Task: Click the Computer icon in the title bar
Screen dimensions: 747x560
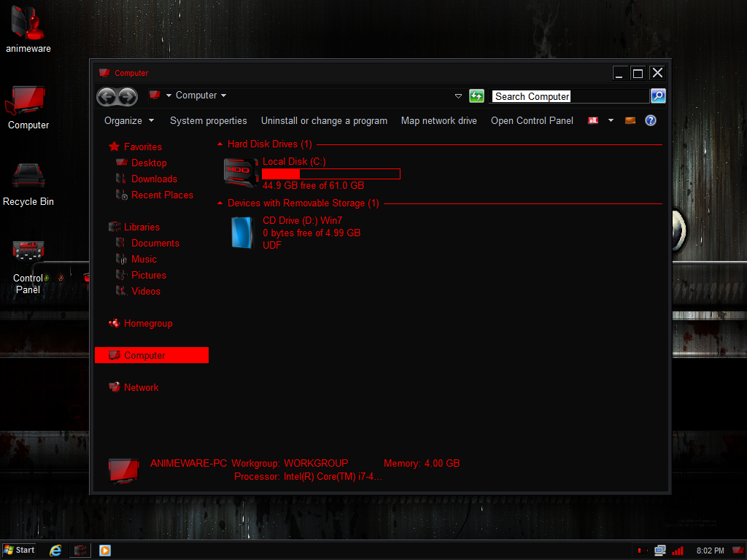Action: [x=104, y=73]
